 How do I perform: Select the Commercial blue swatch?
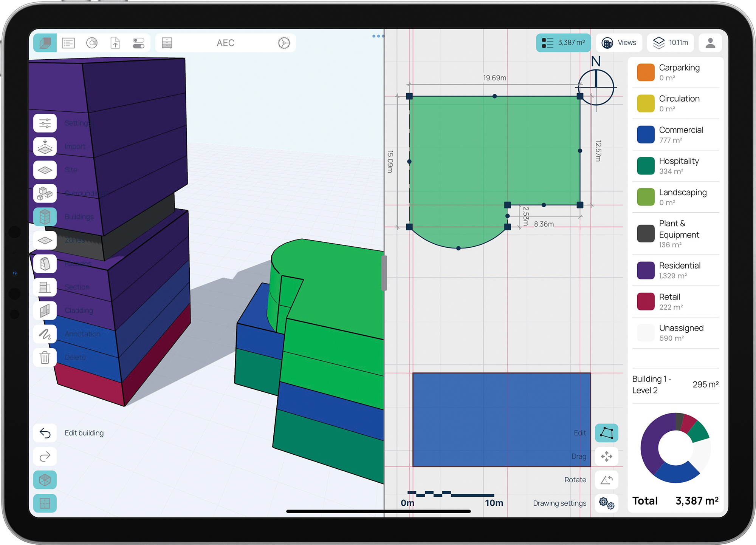646,134
